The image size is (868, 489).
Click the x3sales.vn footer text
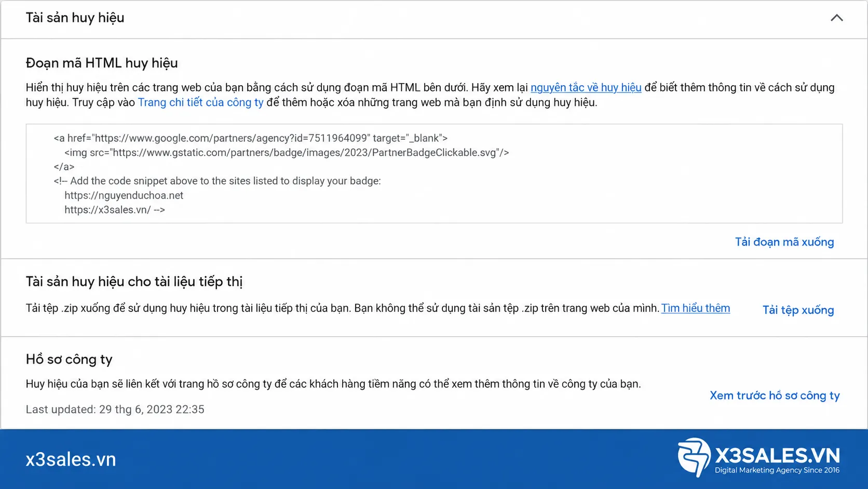(x=71, y=459)
